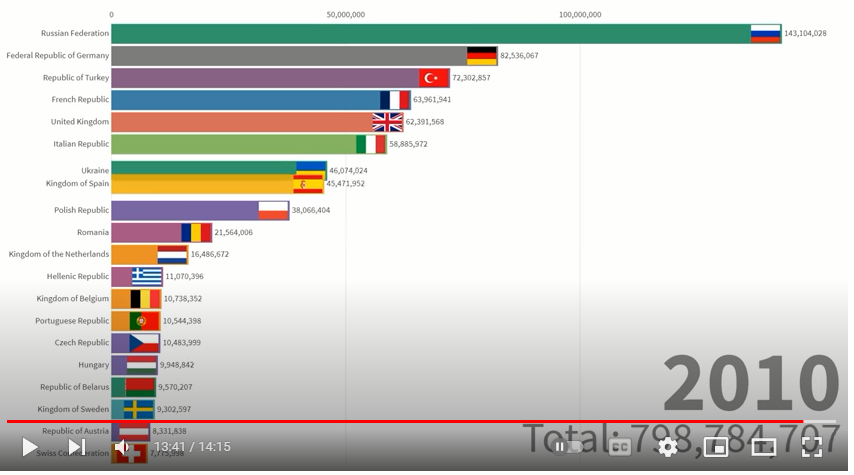The image size is (854, 475).
Task: Enable theater mode view
Action: [764, 447]
